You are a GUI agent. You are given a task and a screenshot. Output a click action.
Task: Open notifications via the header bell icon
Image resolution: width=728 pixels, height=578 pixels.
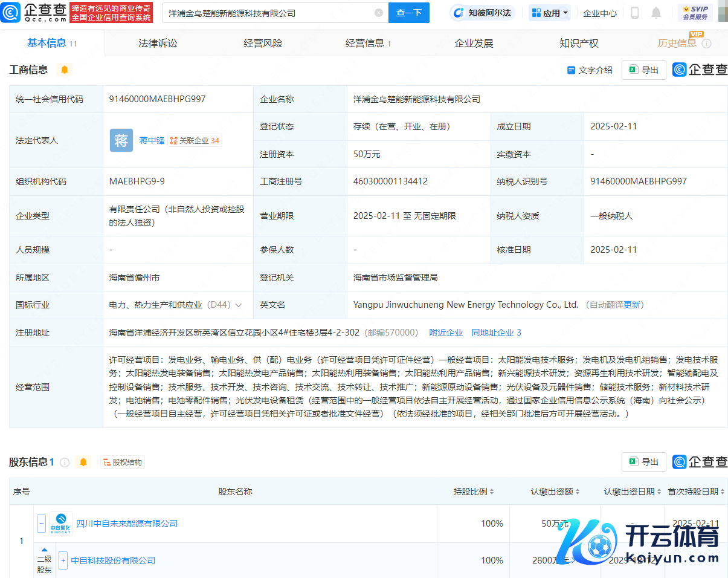pos(656,13)
